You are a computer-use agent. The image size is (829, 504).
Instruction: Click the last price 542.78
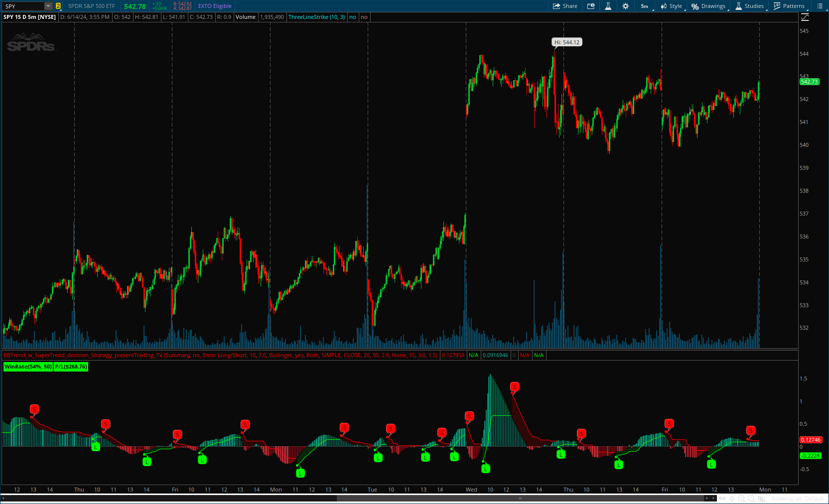(x=135, y=6)
